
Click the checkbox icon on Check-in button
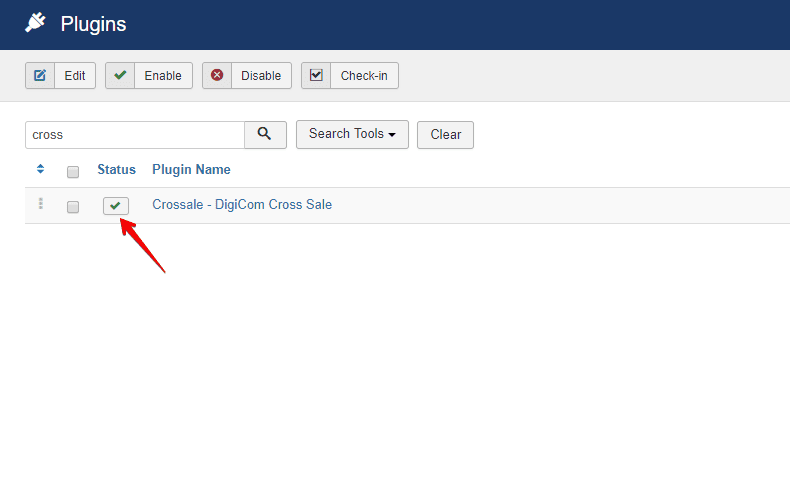pos(316,76)
